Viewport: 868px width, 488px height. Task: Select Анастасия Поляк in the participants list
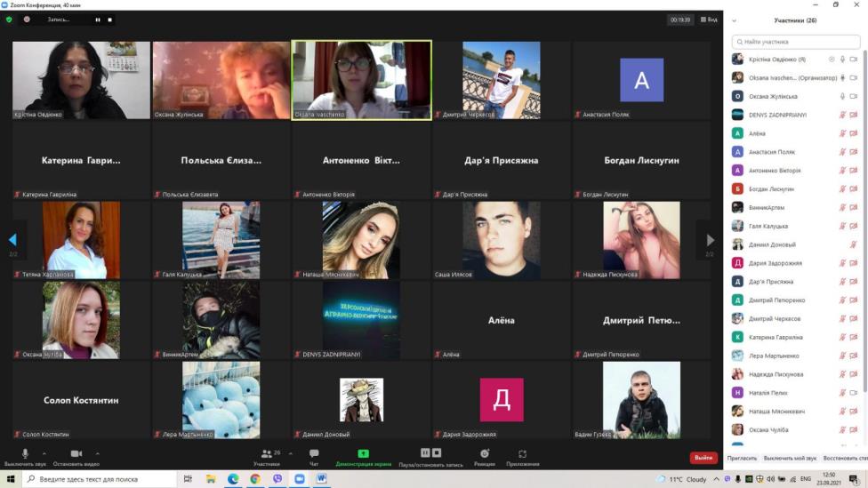pos(795,152)
